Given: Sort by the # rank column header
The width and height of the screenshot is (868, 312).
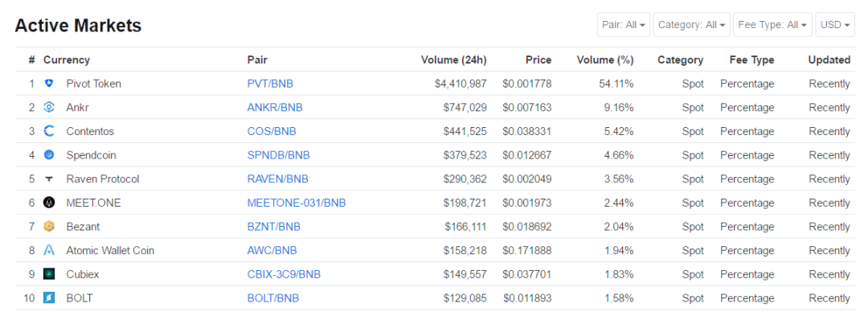Looking at the screenshot, I should click(31, 60).
